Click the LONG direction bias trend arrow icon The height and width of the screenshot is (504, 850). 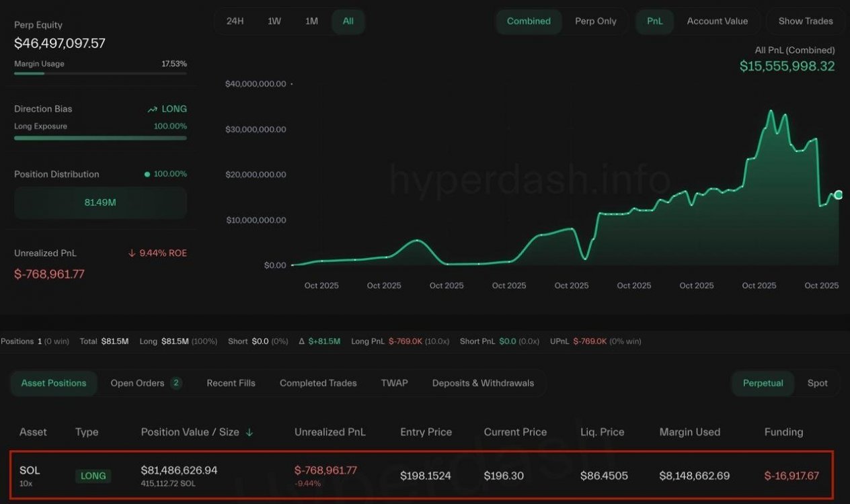[152, 110]
